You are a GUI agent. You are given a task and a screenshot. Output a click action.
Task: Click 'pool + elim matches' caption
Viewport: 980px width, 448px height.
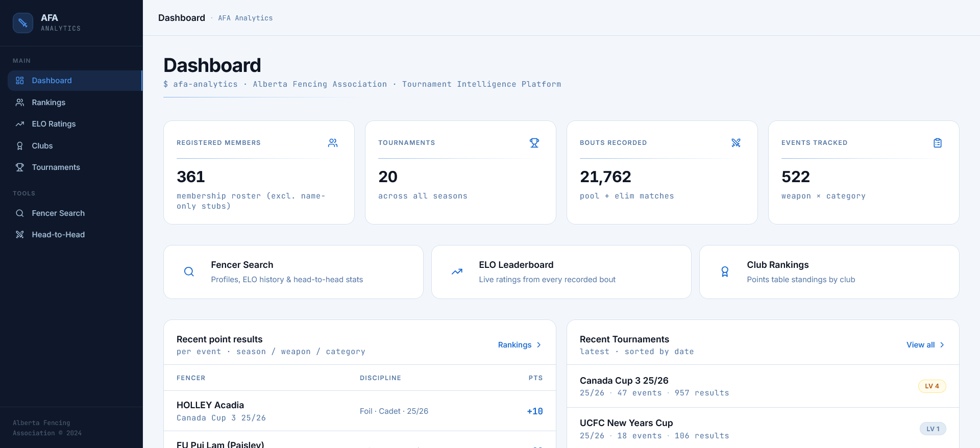click(627, 196)
